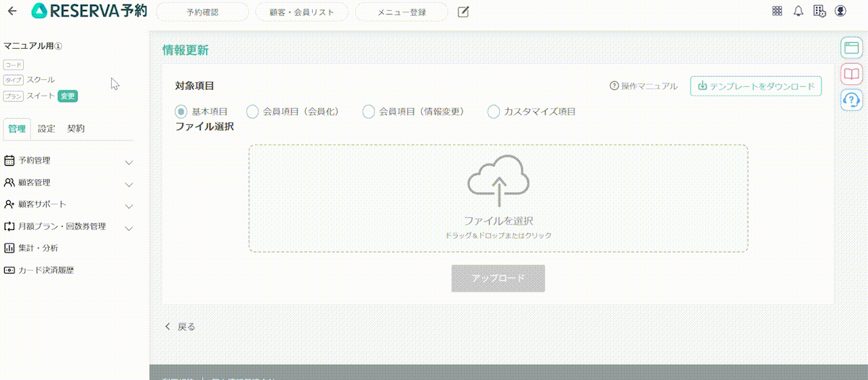Click the 予約管理 calendar icon
This screenshot has width=868, height=380.
click(x=9, y=161)
